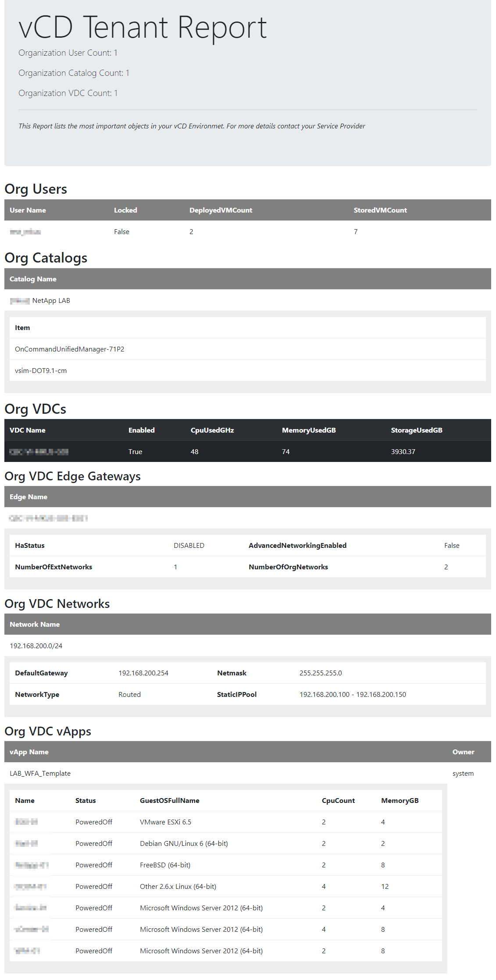Click the AdvancedNetworkingEnabled label

tap(297, 546)
